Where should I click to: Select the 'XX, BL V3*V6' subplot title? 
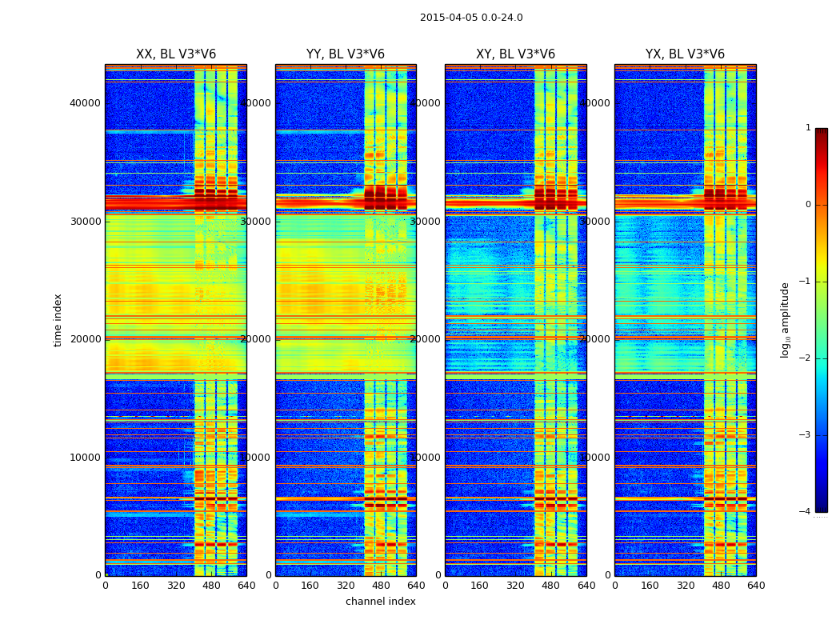coord(175,54)
